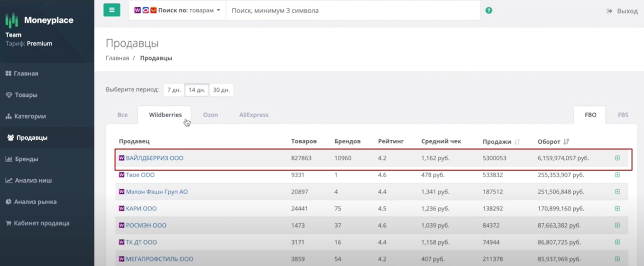644x266 pixels.
Task: Open Кабинет продавца in sidebar
Action: pyautogui.click(x=41, y=223)
